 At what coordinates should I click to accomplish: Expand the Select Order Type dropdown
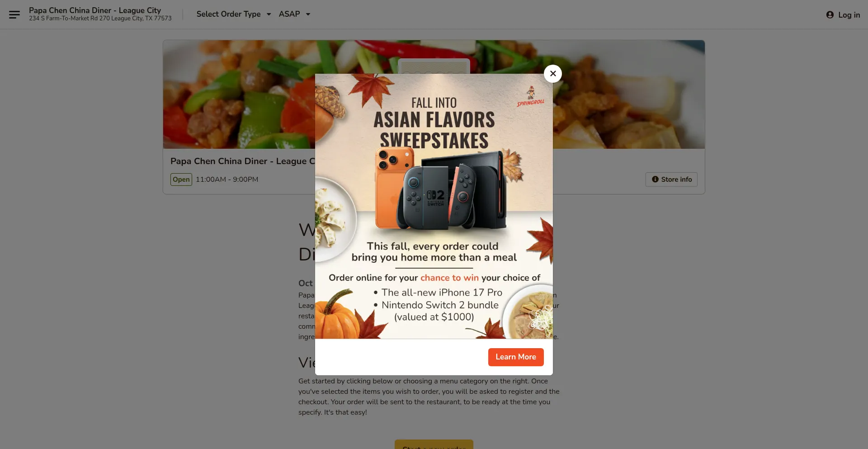click(x=234, y=14)
